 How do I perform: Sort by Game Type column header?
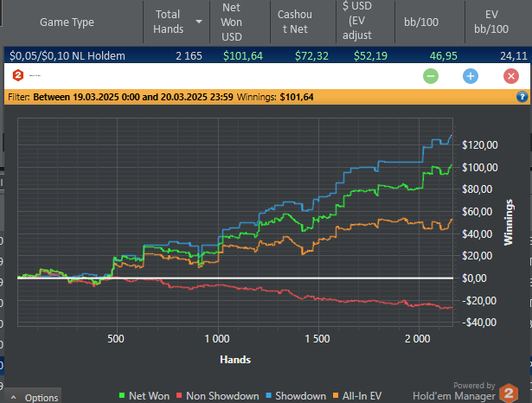pyautogui.click(x=67, y=22)
